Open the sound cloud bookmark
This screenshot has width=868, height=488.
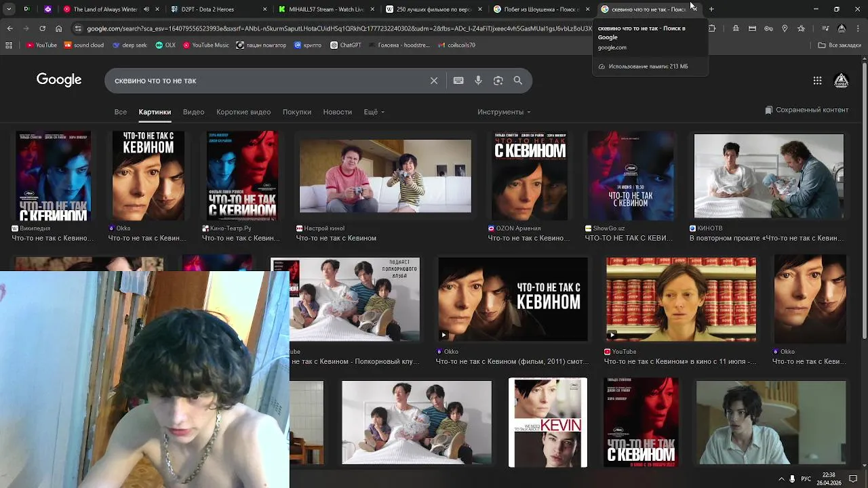pos(84,45)
